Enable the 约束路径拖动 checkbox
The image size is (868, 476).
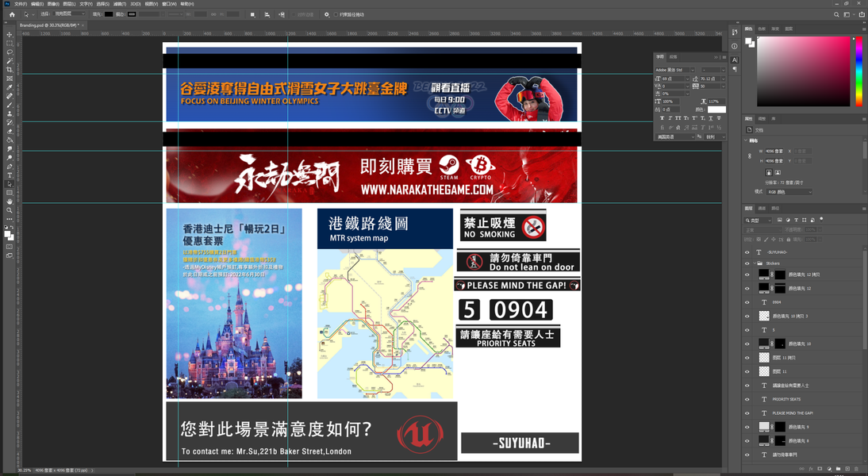(x=336, y=14)
